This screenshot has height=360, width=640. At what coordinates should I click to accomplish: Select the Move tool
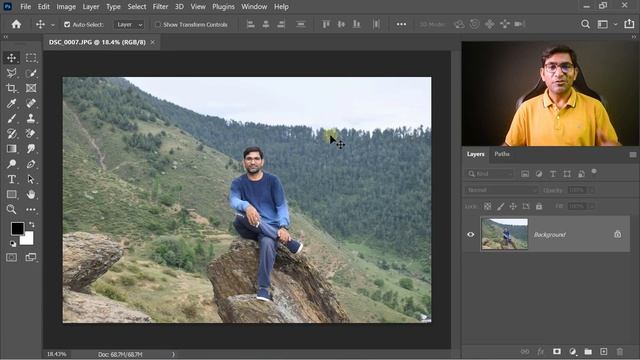pos(11,58)
